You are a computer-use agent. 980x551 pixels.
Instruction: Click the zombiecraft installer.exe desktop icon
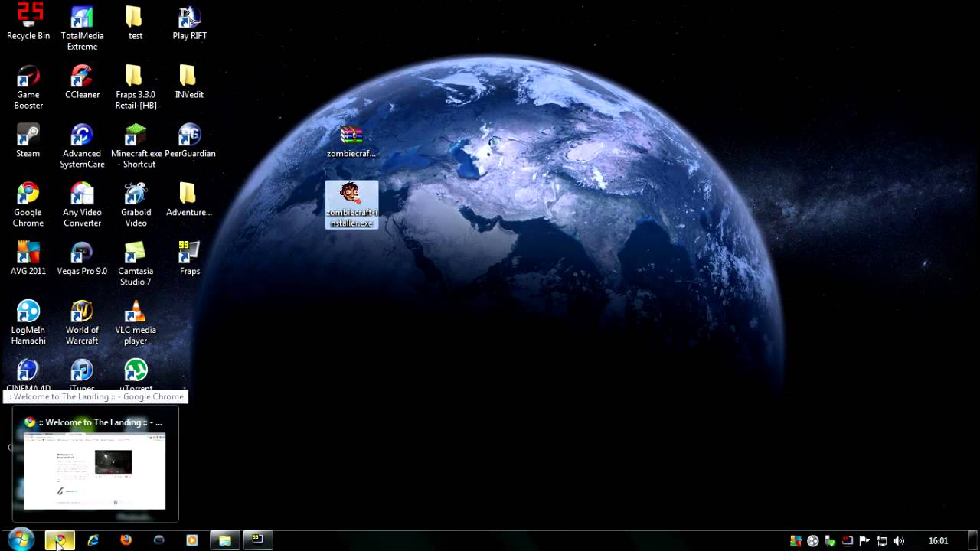[x=351, y=204]
